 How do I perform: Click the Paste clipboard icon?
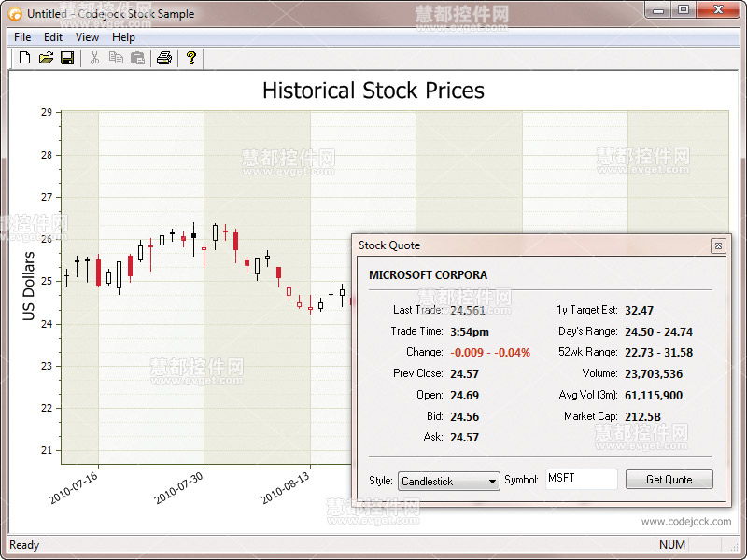[137, 58]
